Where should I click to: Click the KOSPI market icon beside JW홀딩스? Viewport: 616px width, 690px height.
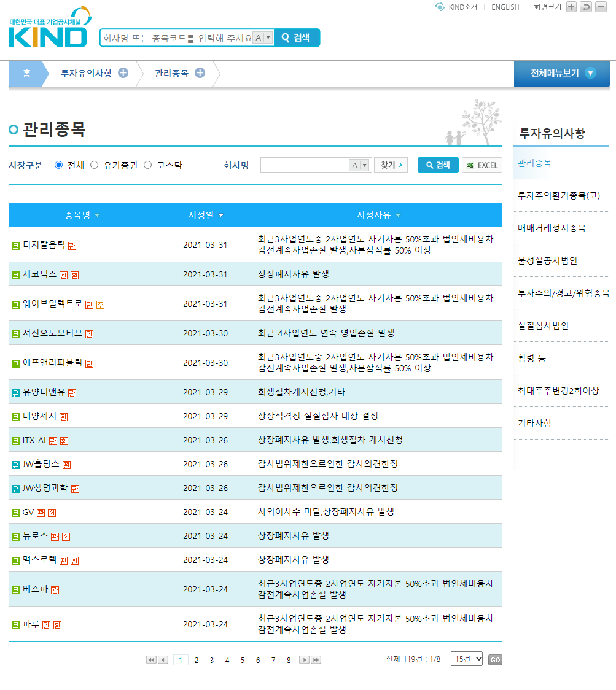15,465
